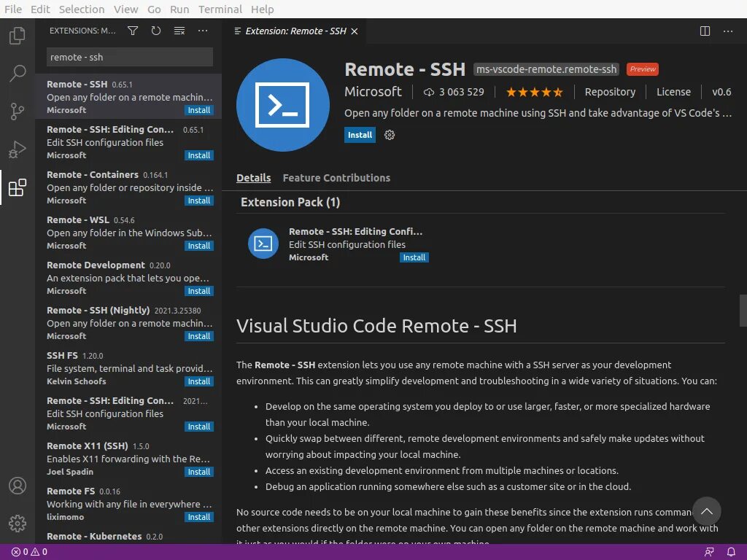The height and width of the screenshot is (560, 747).
Task: Install SSH FS extension
Action: 199,381
